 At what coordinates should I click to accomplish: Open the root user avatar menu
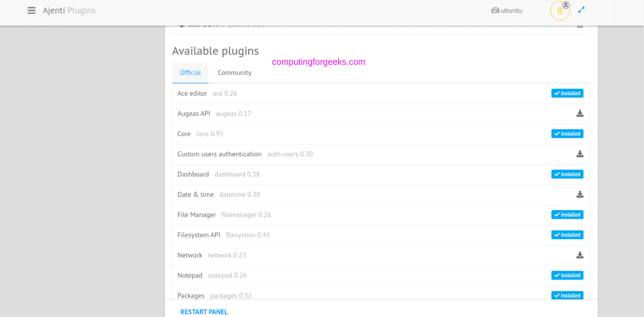click(x=560, y=11)
